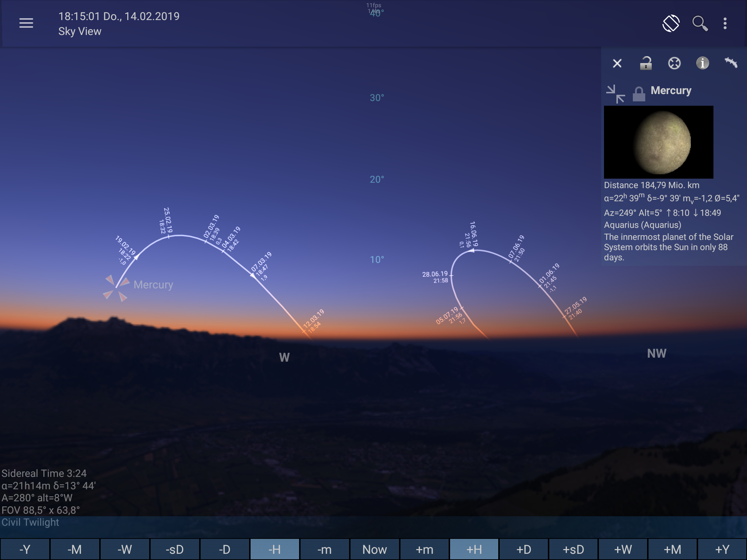Advance one day with +D
The width and height of the screenshot is (747, 560).
(524, 549)
